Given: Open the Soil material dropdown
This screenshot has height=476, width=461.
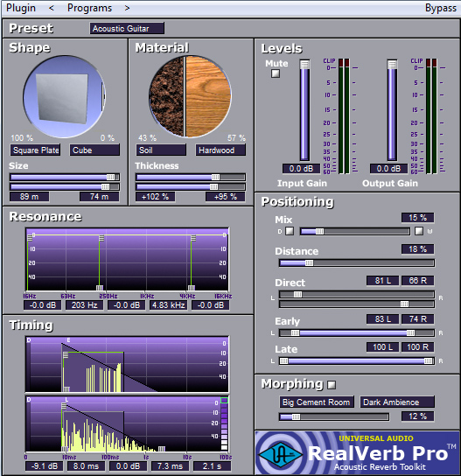Looking at the screenshot, I should coord(161,150).
